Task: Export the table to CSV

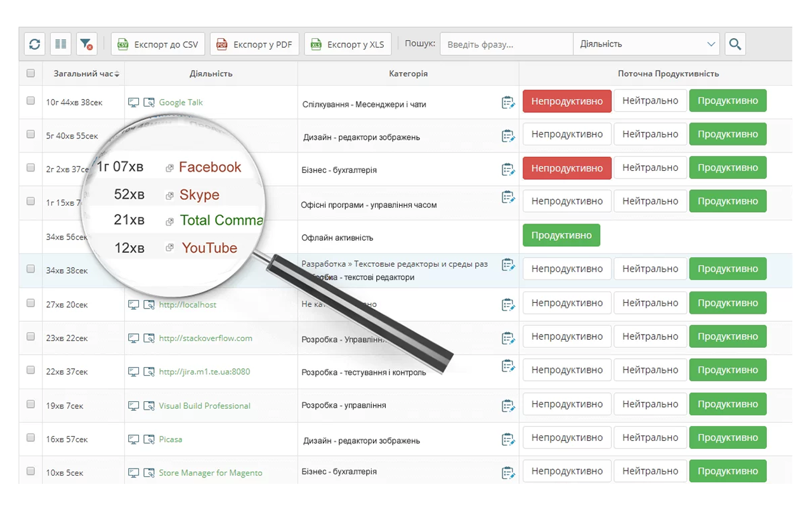Action: (158, 44)
